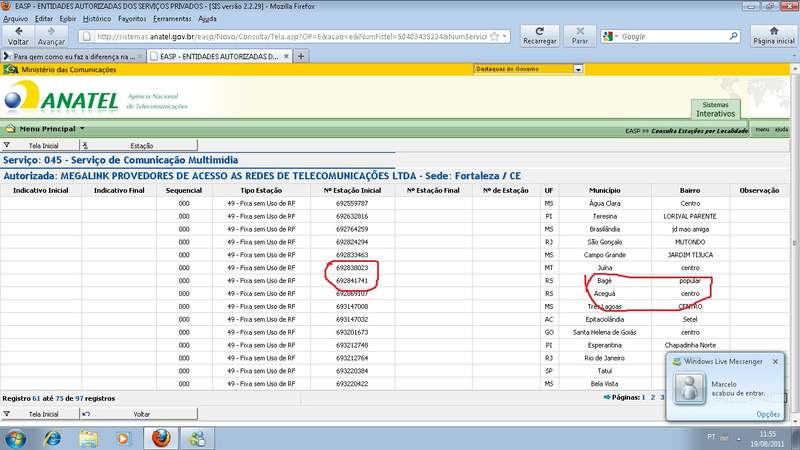800x450 pixels.
Task: Open the Arquivo menu
Action: 16,19
